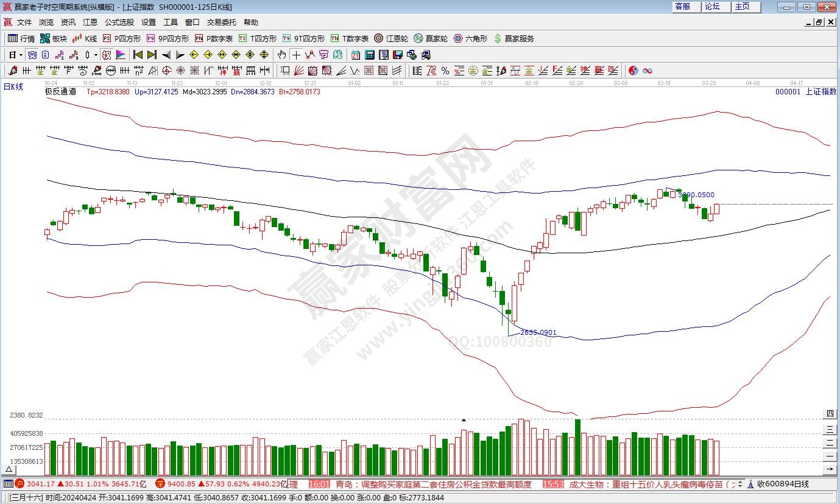840x504 pixels.
Task: Select the percent (%) drawing tool
Action: tap(445, 71)
